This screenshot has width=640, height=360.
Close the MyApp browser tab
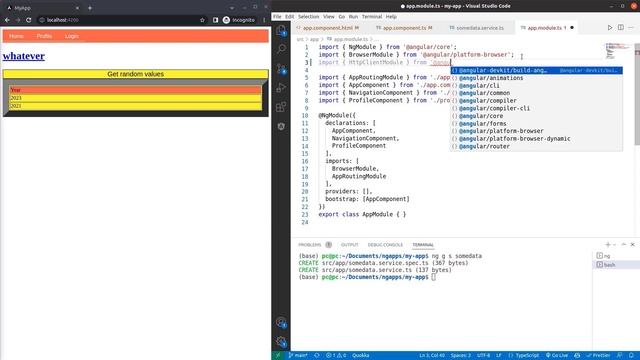[77, 8]
